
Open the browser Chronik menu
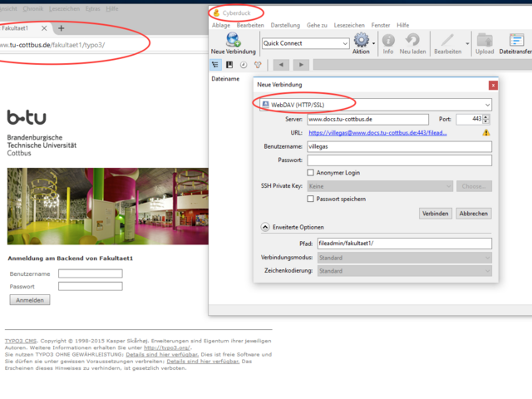(33, 9)
